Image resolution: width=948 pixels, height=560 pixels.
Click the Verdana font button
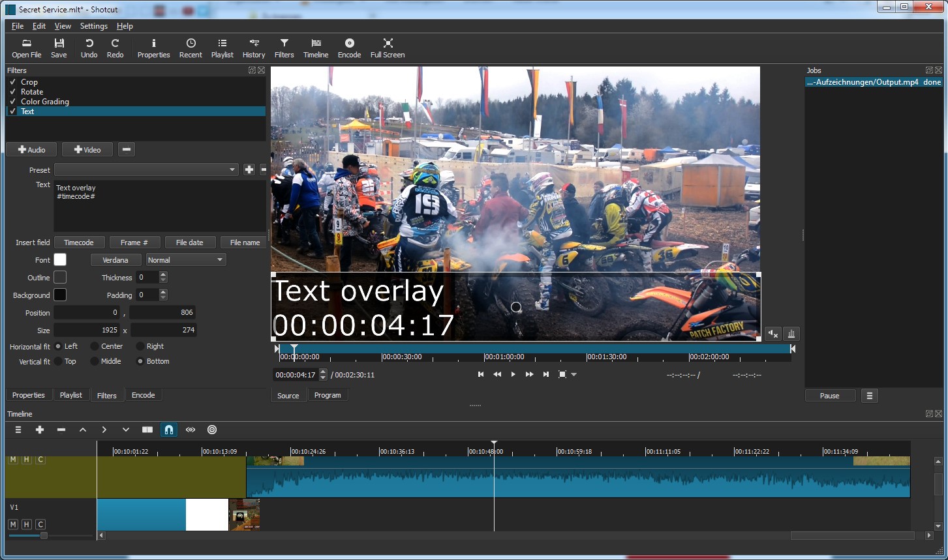(x=115, y=260)
